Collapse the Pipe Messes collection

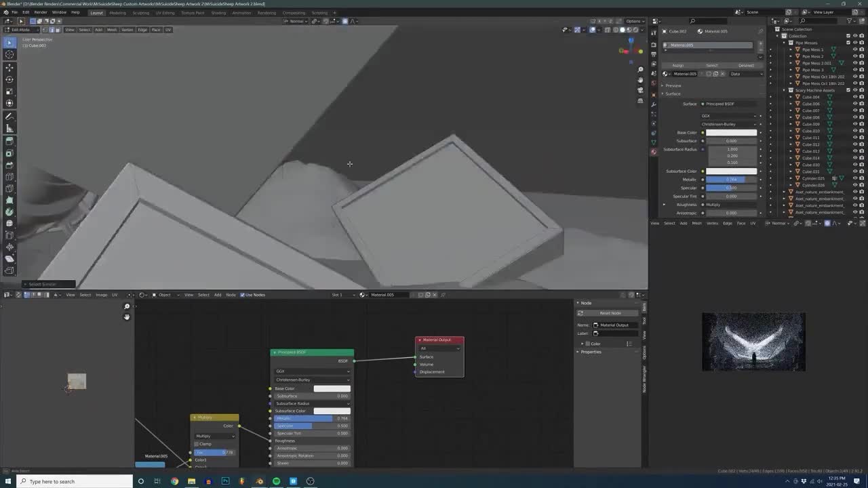point(785,43)
